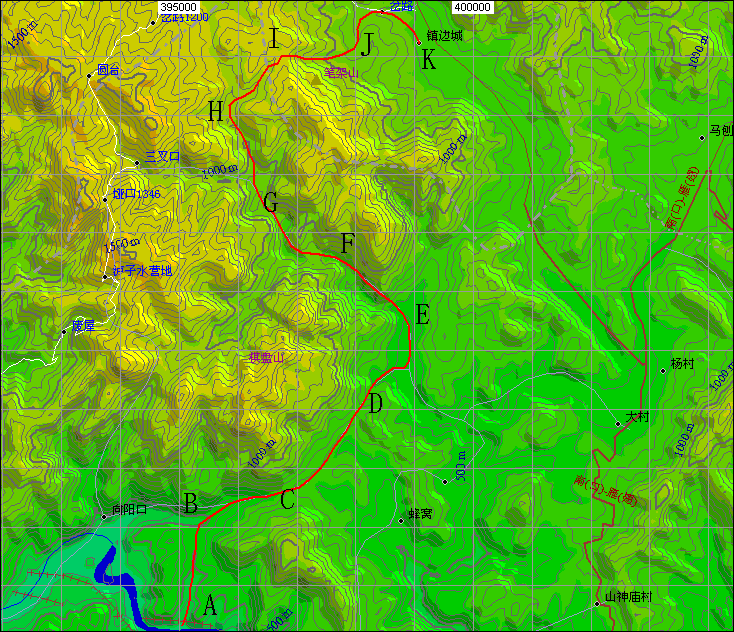This screenshot has width=734, height=632.
Task: Click the 大村 village marker
Action: click(618, 424)
